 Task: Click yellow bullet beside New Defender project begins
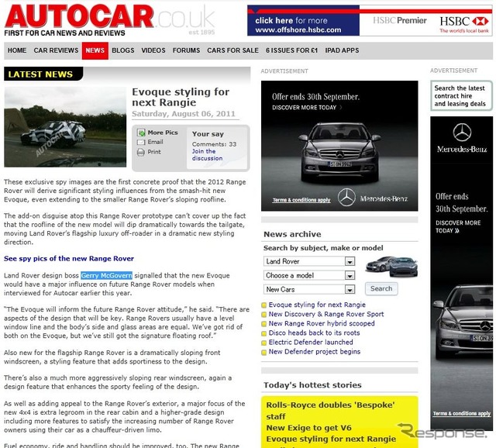(x=263, y=352)
